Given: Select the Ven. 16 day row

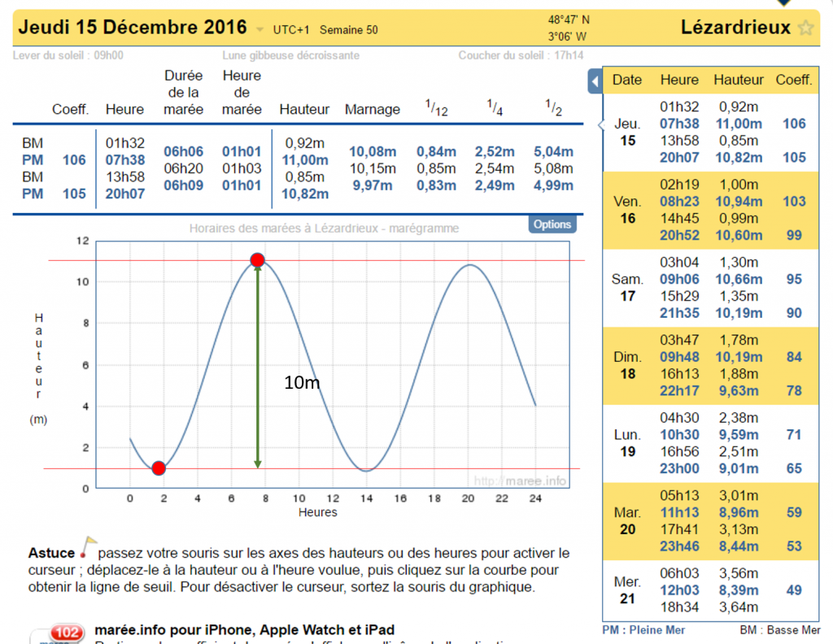Looking at the screenshot, I should coord(711,211).
